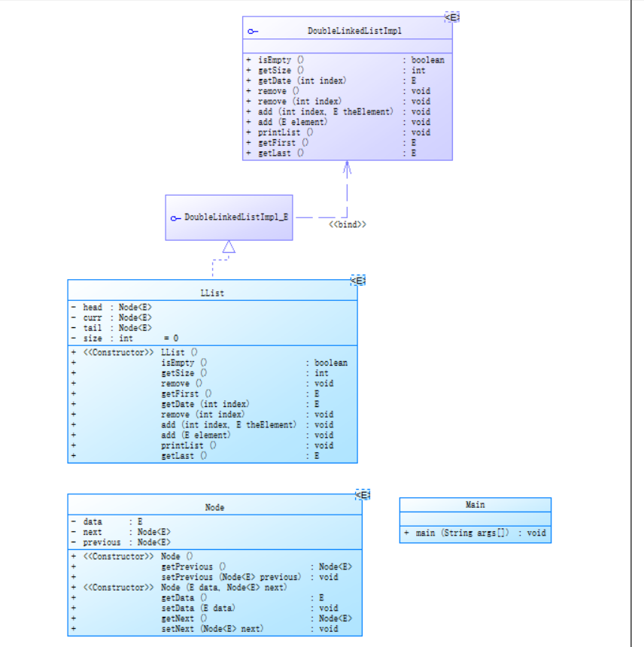644x647 pixels.
Task: Select the DoubleLinkedListImpl class title
Action: [x=354, y=31]
